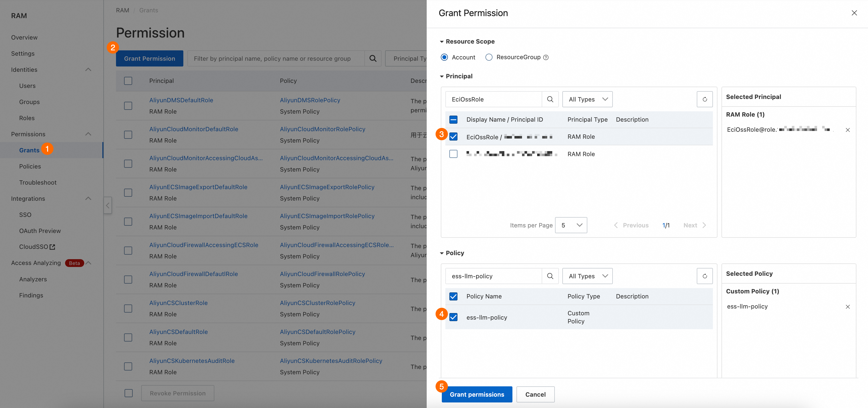Check the second RAM Role principal checkbox
The height and width of the screenshot is (408, 868).
(453, 154)
